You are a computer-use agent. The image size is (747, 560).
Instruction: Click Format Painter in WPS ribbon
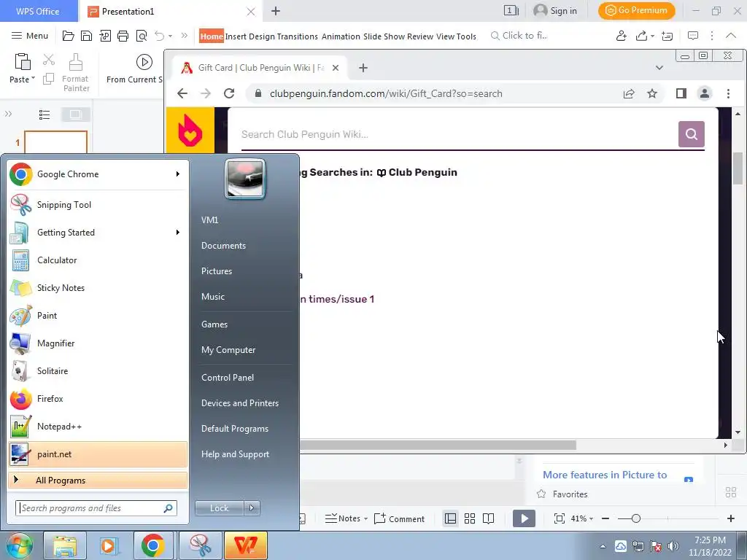pyautogui.click(x=76, y=72)
